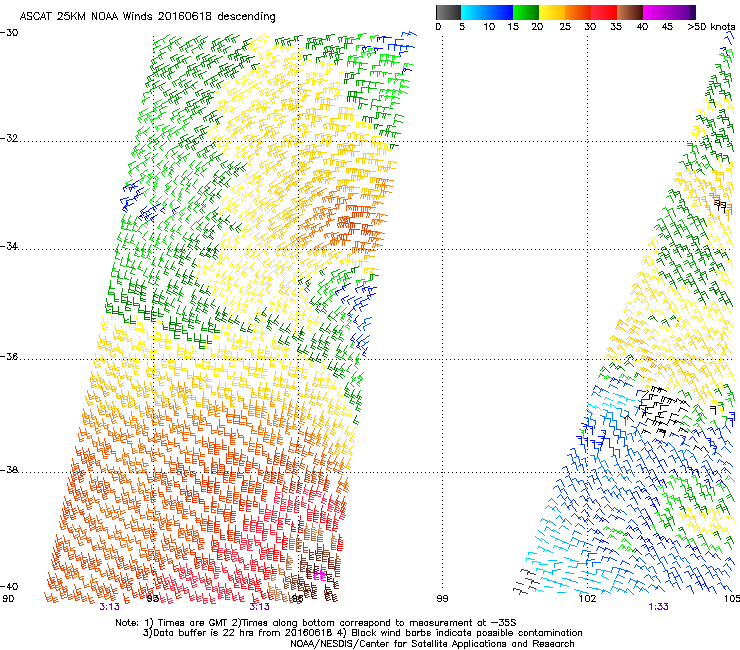This screenshot has width=740, height=650.
Task: Click the '-36' latitude axis label
Action: (x=9, y=356)
